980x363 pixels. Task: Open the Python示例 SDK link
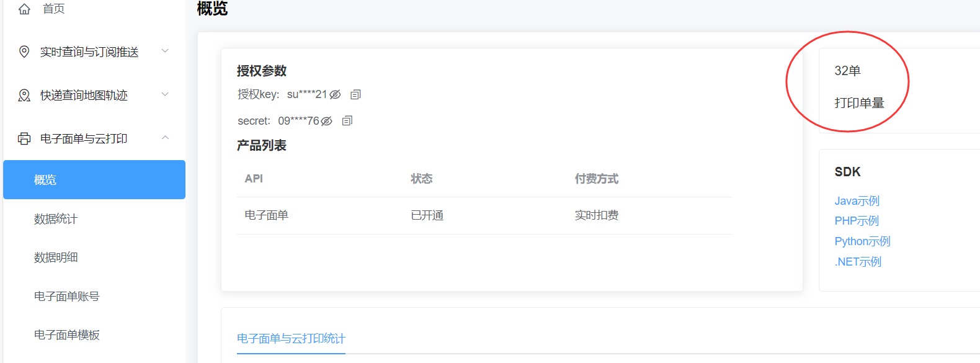coord(862,241)
